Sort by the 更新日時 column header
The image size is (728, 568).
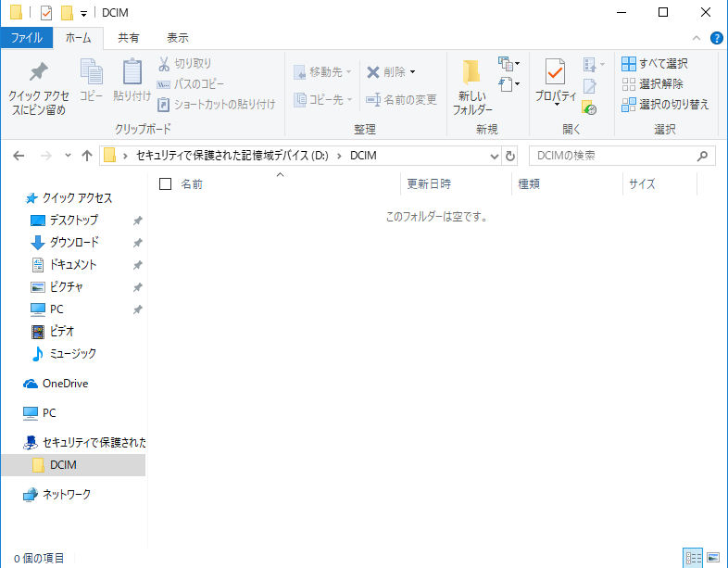coord(430,184)
